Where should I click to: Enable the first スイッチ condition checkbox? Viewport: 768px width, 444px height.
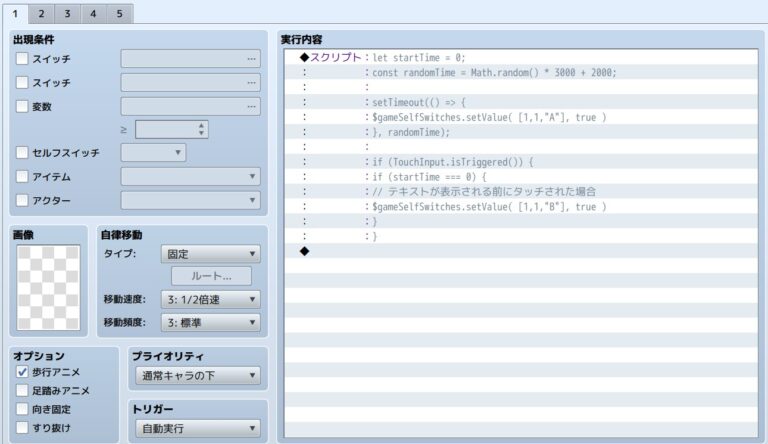coord(23,59)
